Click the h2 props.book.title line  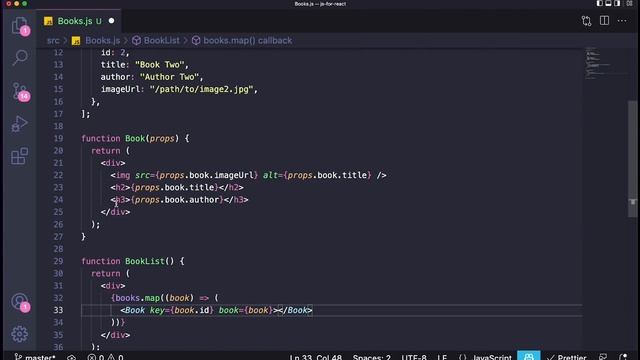click(x=177, y=187)
